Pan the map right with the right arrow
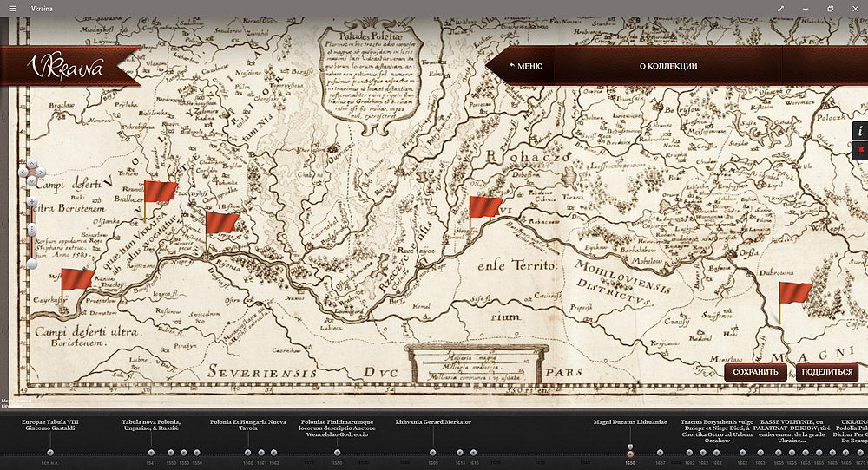 pyautogui.click(x=41, y=172)
